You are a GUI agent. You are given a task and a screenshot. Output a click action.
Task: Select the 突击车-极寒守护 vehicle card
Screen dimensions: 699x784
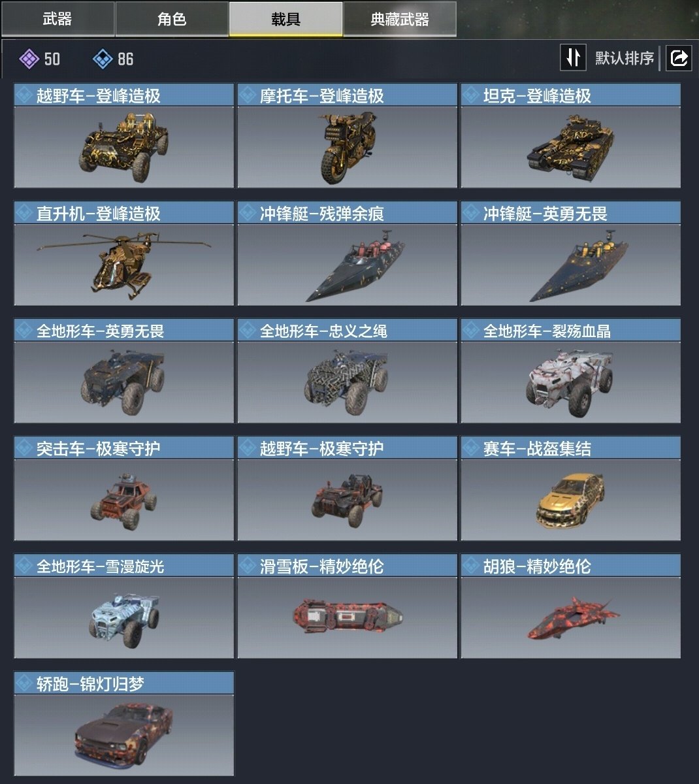124,489
